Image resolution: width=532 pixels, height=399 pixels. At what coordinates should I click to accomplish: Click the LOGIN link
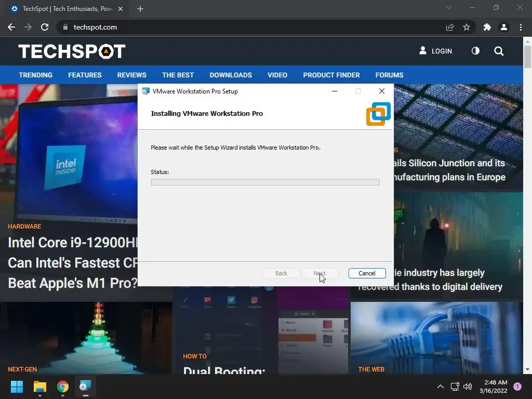point(436,51)
